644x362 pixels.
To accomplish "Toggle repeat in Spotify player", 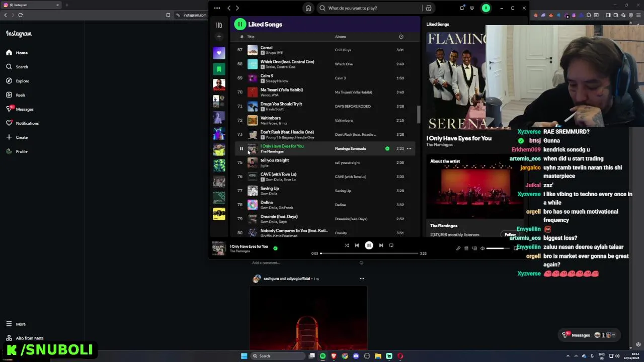I will (391, 245).
